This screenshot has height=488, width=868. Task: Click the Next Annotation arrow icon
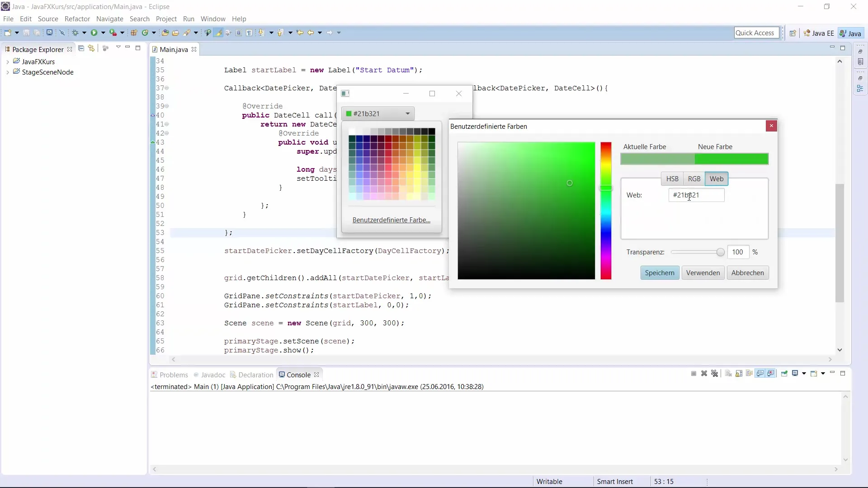click(261, 33)
